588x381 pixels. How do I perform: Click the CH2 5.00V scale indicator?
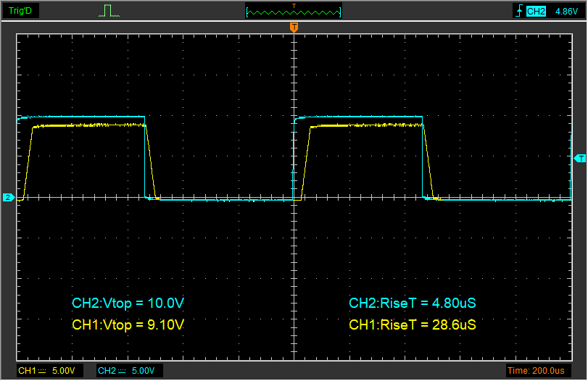click(129, 371)
